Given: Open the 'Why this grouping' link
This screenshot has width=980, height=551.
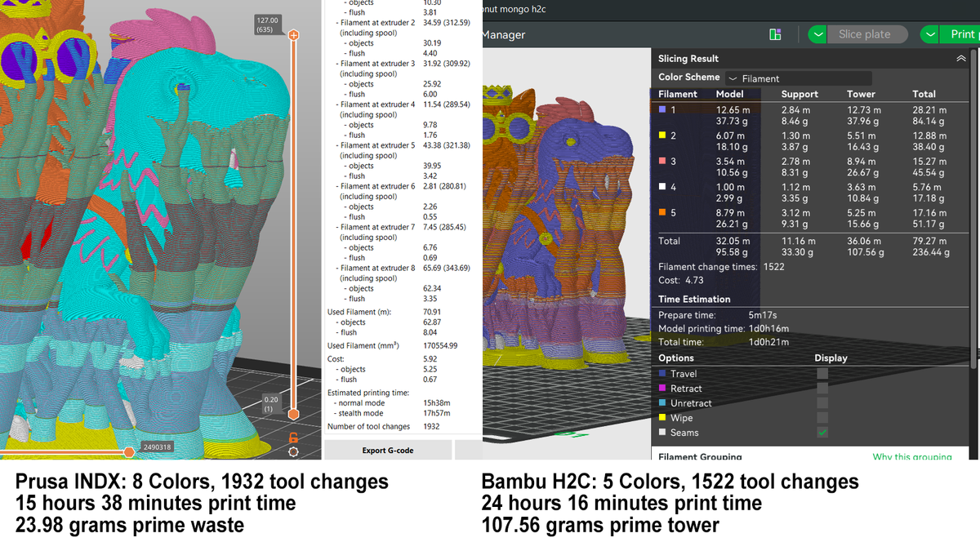Looking at the screenshot, I should click(912, 457).
